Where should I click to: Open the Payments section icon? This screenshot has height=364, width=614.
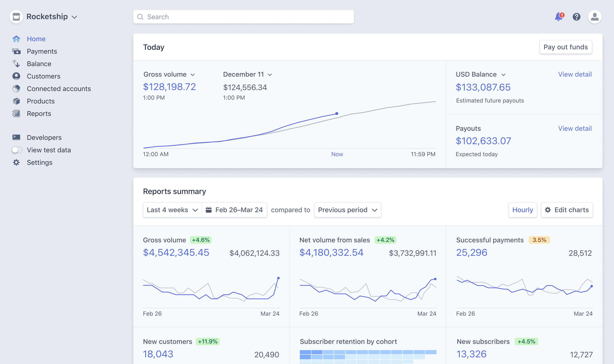pyautogui.click(x=16, y=51)
